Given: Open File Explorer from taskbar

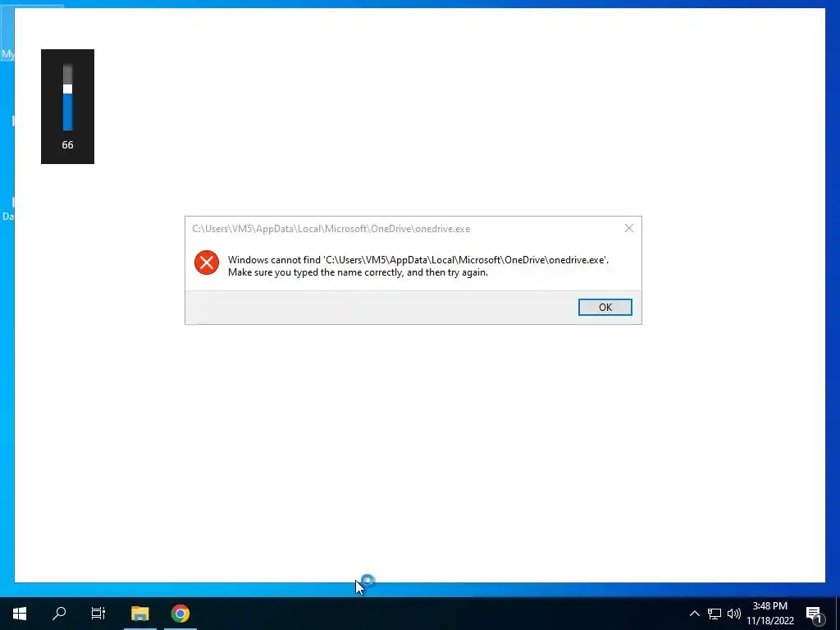Looking at the screenshot, I should pos(139,614).
